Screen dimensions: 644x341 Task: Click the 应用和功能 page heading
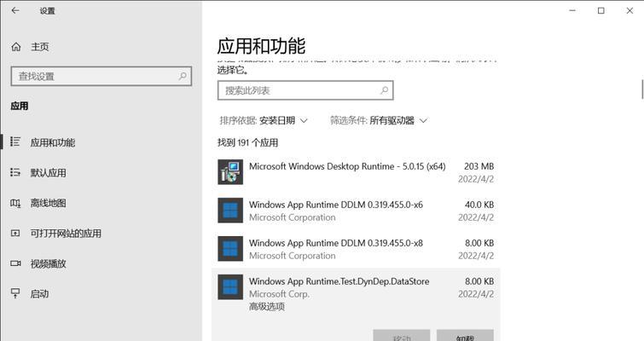(261, 45)
